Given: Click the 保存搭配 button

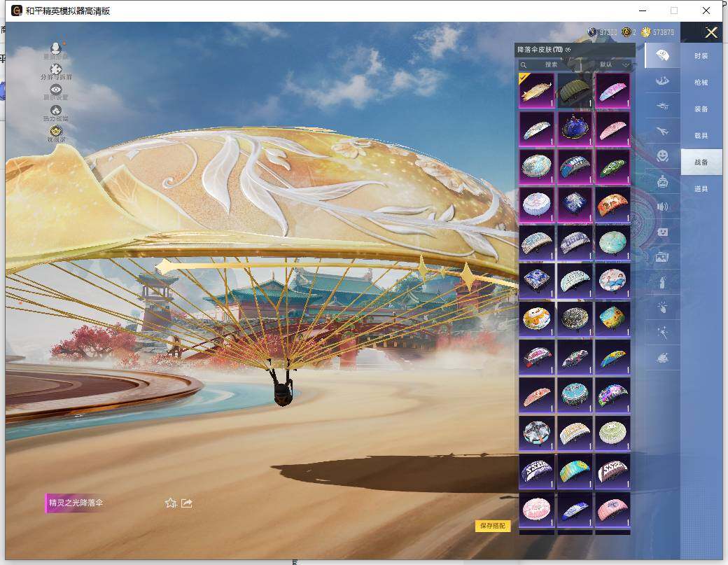Looking at the screenshot, I should [493, 526].
